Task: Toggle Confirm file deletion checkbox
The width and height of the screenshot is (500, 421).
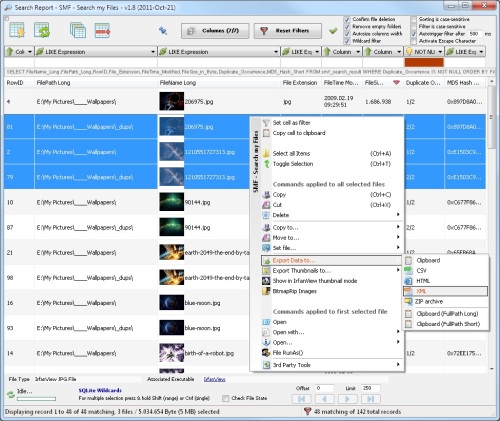Action: coord(347,20)
